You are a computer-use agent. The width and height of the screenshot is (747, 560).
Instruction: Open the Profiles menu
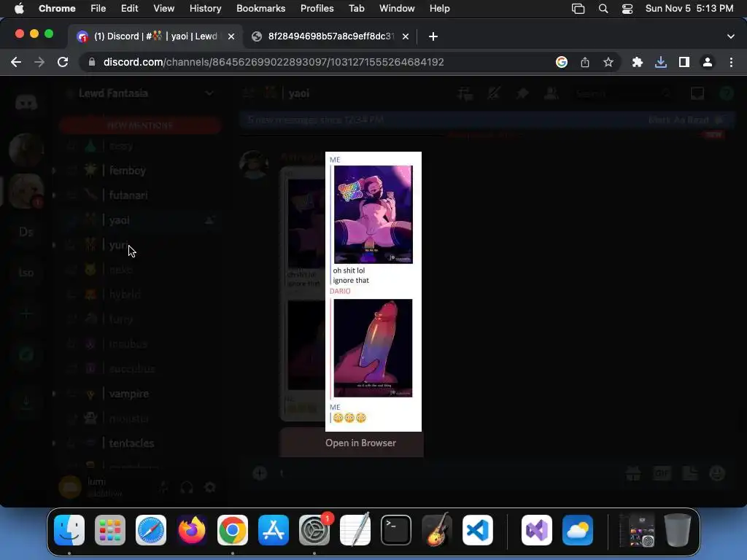tap(317, 9)
